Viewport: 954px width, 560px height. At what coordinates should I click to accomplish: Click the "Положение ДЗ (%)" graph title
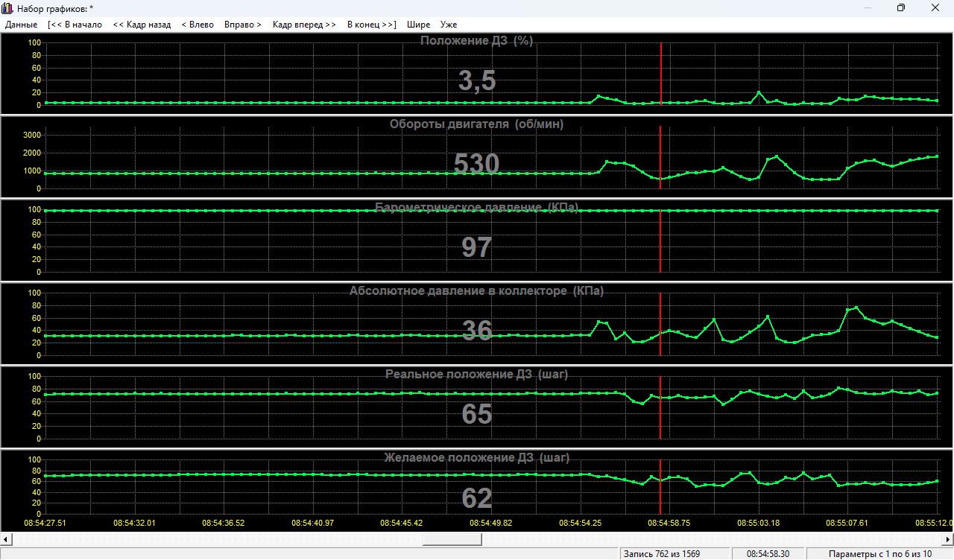pyautogui.click(x=476, y=41)
